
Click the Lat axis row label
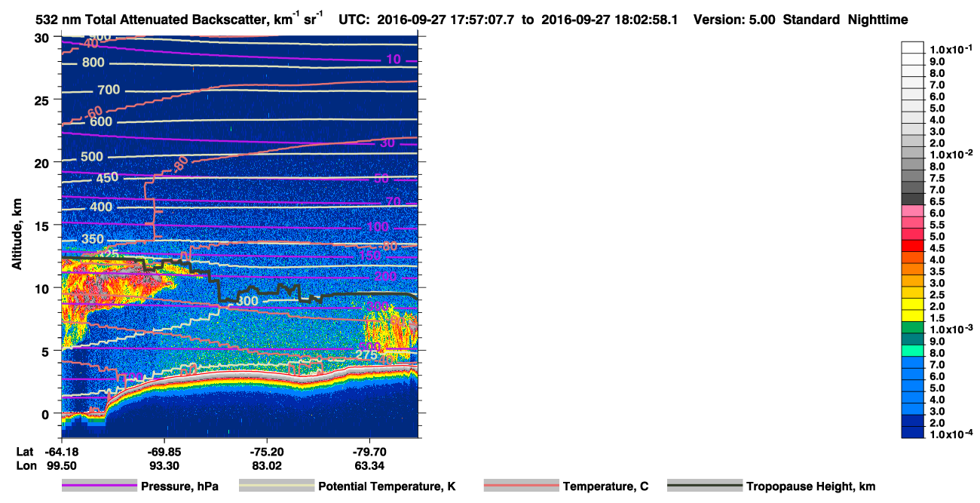tap(25, 452)
